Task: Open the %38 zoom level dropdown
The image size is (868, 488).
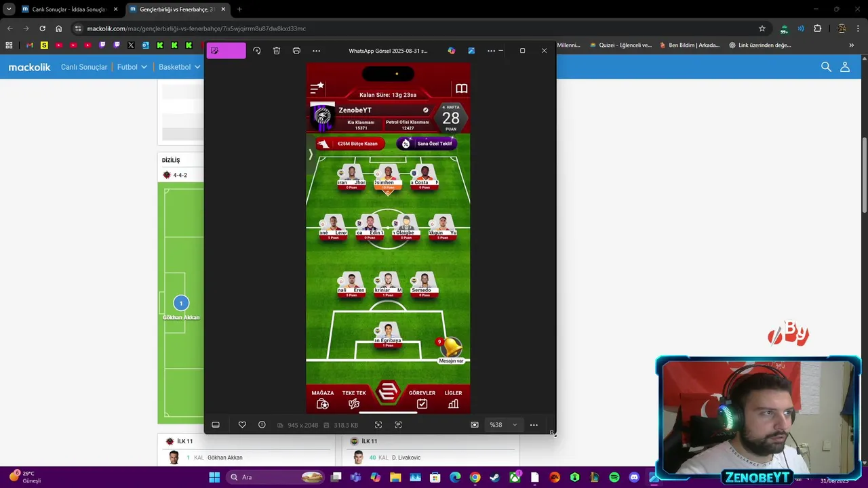Action: 503,425
